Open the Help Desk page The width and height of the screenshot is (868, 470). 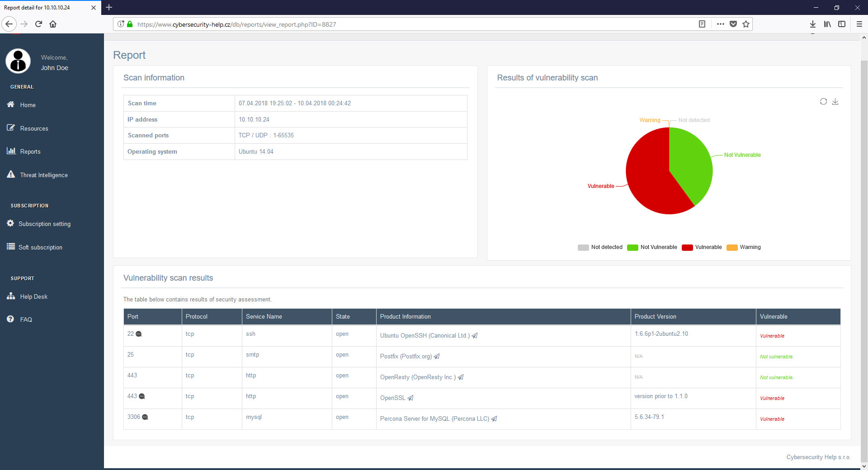click(33, 296)
